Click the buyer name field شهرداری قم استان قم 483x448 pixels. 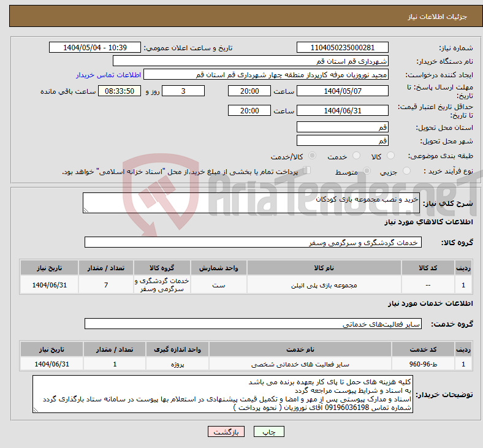click(251, 61)
